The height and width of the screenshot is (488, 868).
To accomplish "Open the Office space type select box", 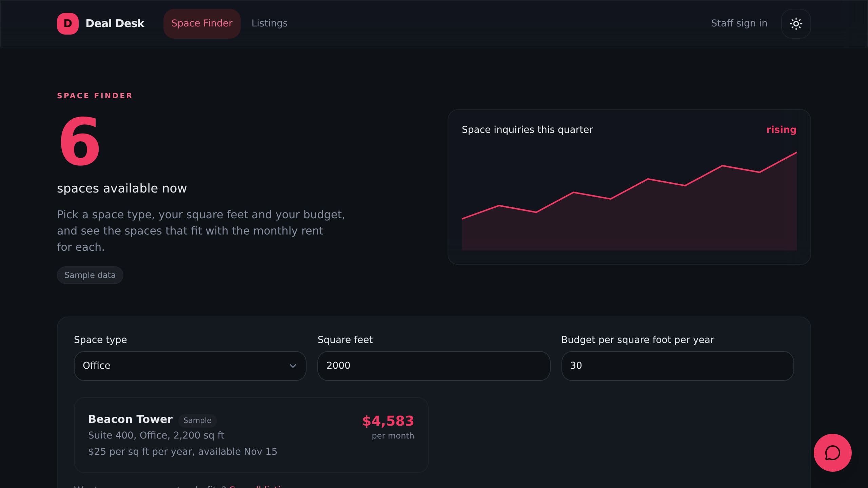I will pos(190,366).
